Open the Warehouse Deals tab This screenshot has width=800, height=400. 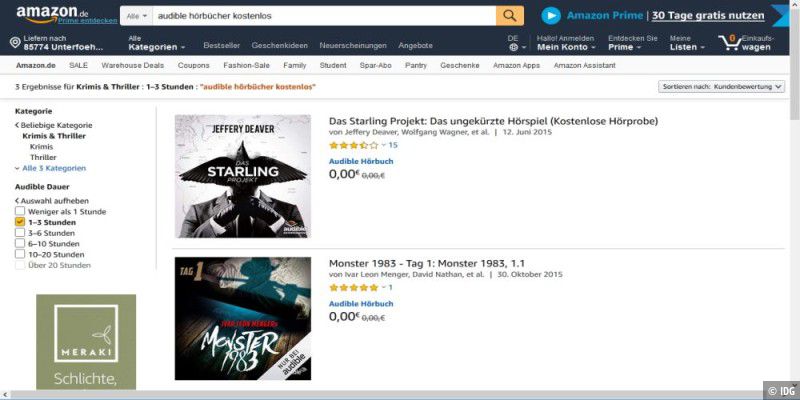tap(133, 65)
